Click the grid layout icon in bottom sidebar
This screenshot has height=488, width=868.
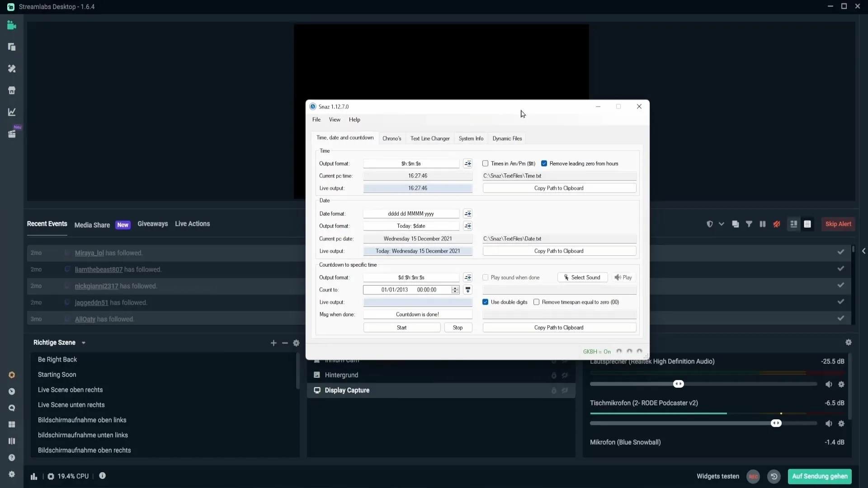tap(12, 424)
